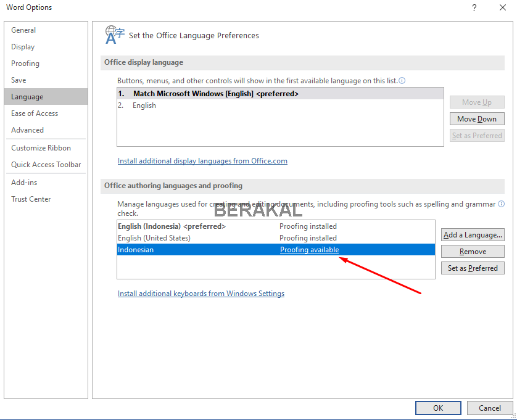
Task: Select English (Indonesia) authoring language
Action: 276,226
